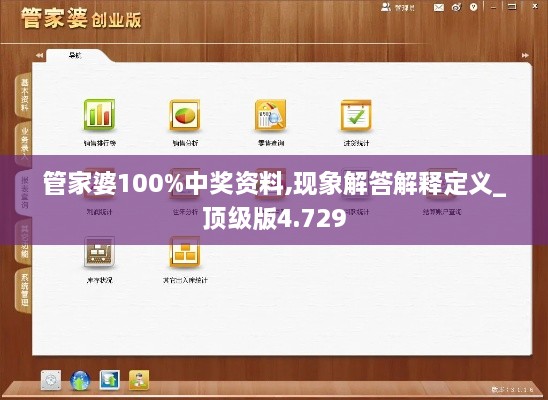Click the envelope mail icon in title bar
Screen dimensions: 548x400
click(x=439, y=7)
